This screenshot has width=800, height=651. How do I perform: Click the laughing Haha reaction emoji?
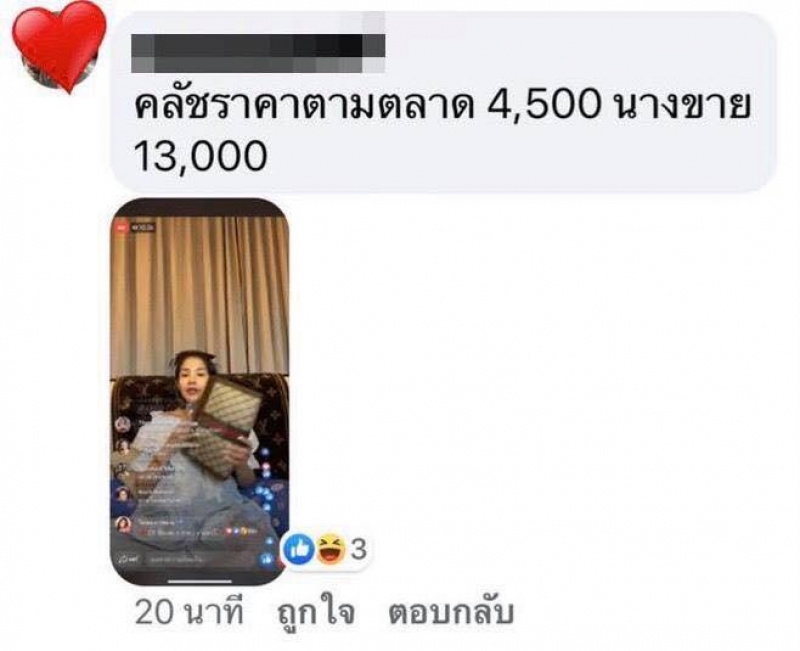point(331,549)
